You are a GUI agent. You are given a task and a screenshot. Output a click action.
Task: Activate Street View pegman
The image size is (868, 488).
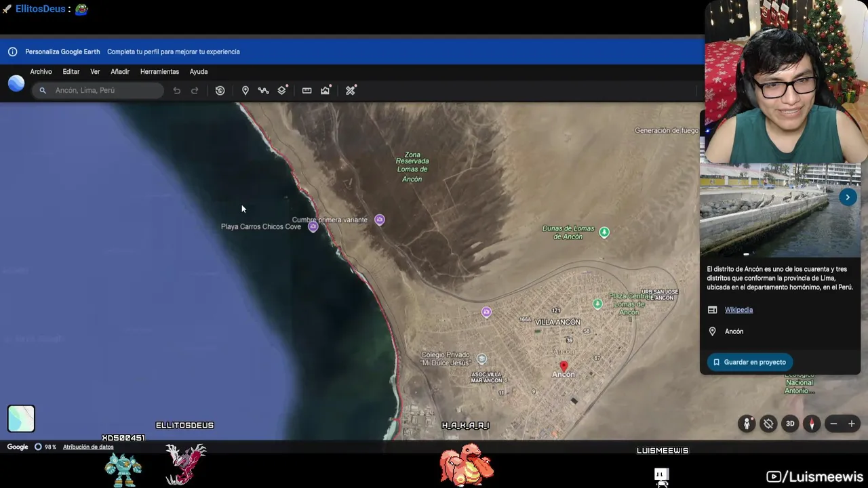pyautogui.click(x=747, y=424)
